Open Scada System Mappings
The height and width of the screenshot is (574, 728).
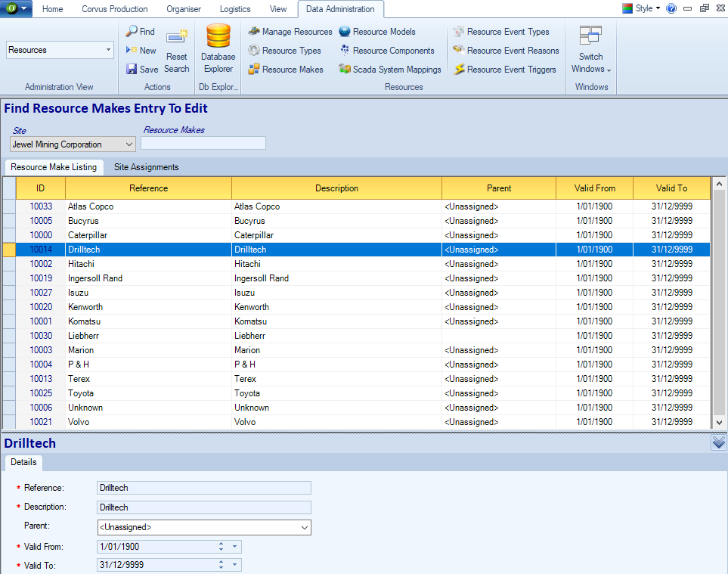pos(390,69)
